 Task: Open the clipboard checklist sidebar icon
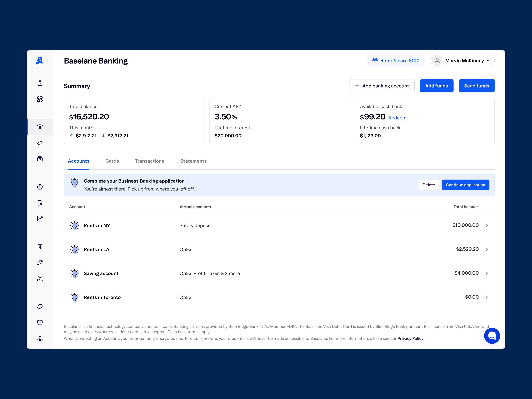click(x=40, y=83)
